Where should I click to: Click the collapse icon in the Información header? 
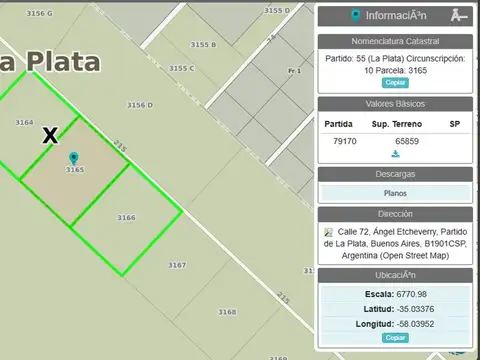click(459, 16)
